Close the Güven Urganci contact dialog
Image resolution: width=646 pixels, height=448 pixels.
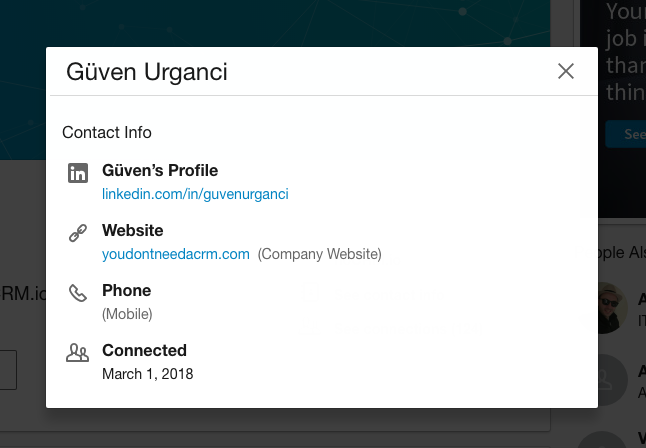[x=566, y=71]
